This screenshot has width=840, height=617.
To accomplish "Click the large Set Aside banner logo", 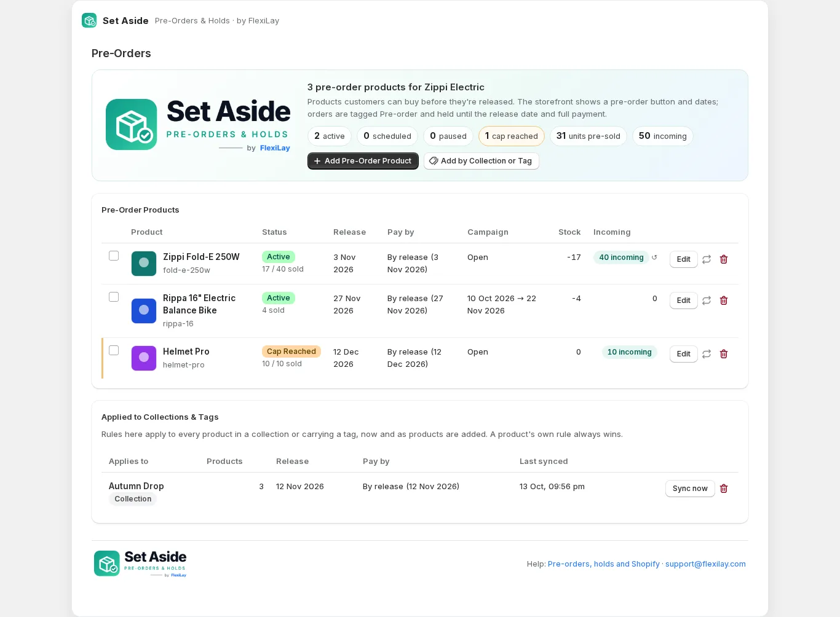I will (197, 125).
